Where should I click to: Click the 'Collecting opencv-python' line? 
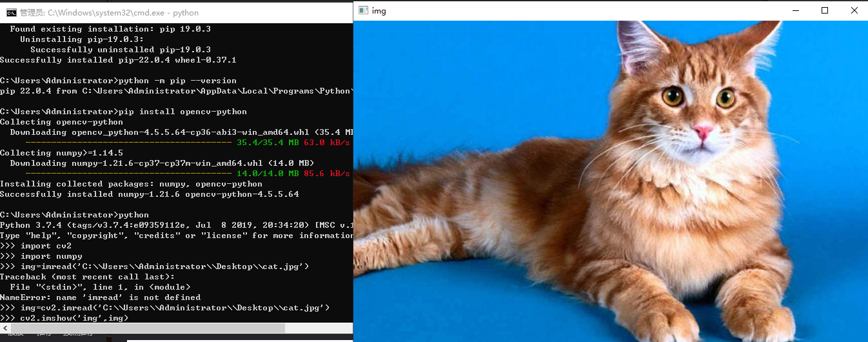[61, 122]
